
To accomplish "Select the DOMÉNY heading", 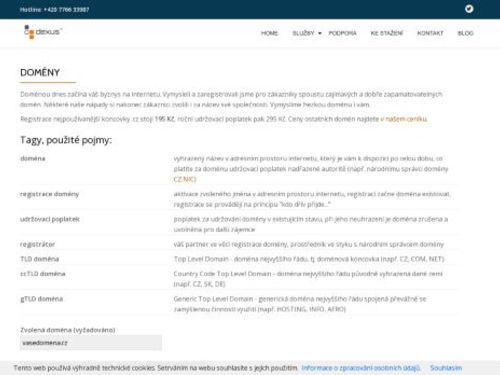I will coord(40,72).
